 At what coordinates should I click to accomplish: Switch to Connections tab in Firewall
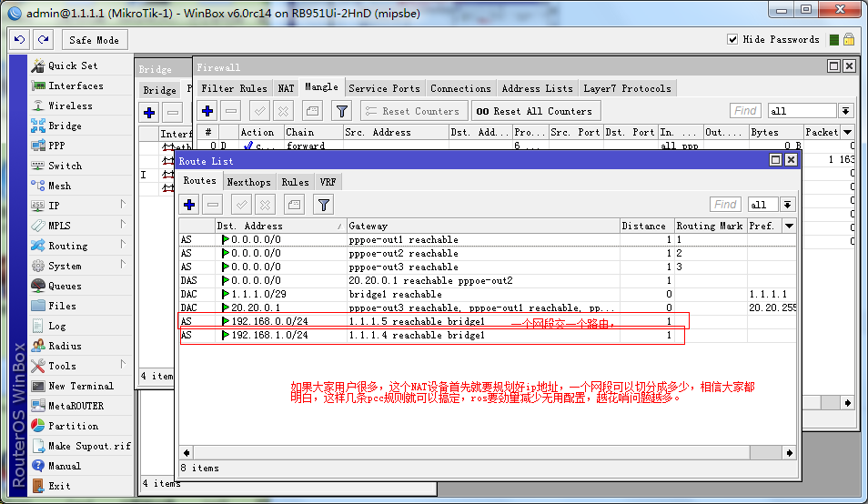point(460,88)
